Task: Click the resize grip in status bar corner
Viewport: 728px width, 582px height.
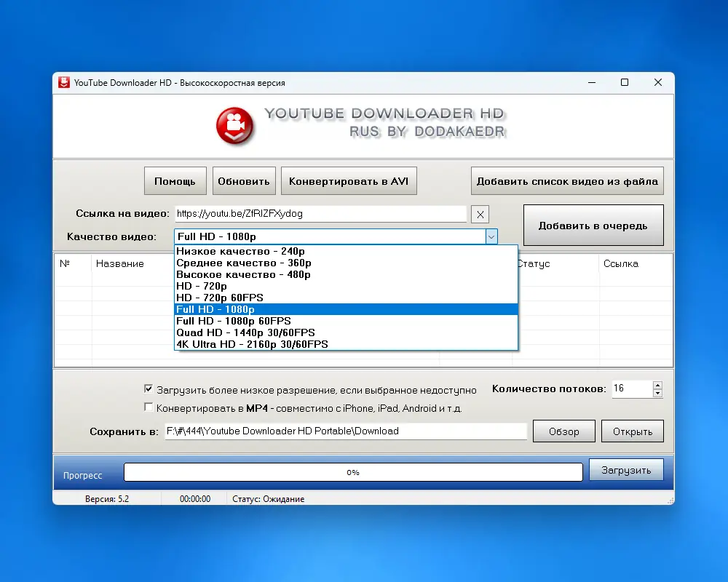Action: (670, 501)
